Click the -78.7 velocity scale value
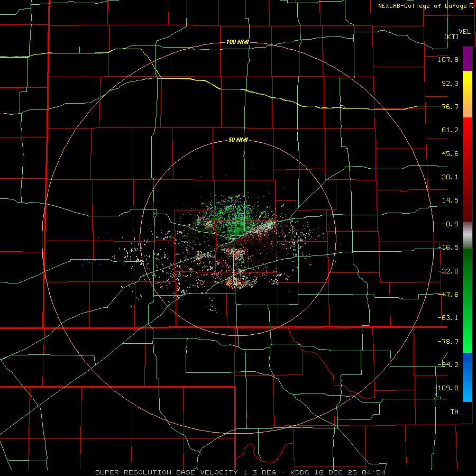476x476 pixels. pos(448,342)
